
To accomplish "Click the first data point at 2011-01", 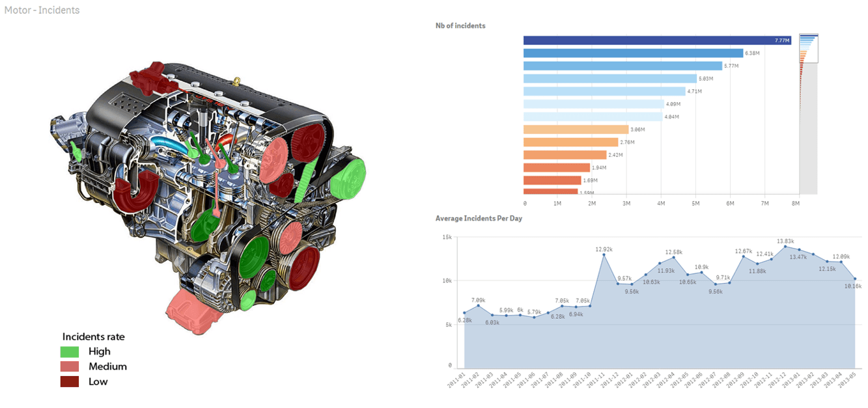I will (x=464, y=313).
